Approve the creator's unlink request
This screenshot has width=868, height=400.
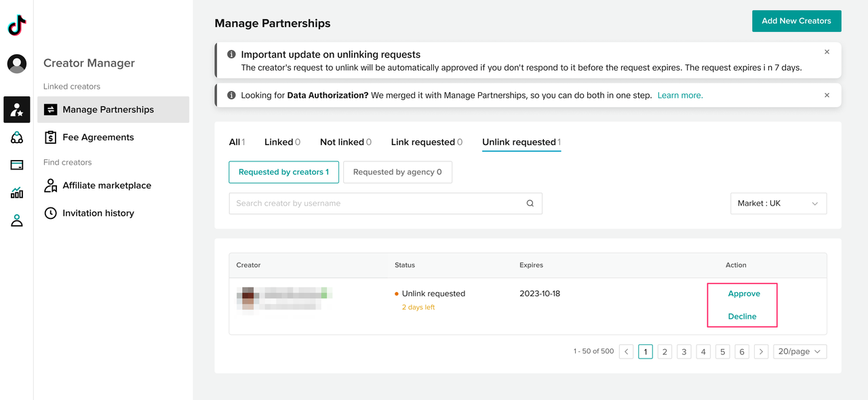point(744,294)
